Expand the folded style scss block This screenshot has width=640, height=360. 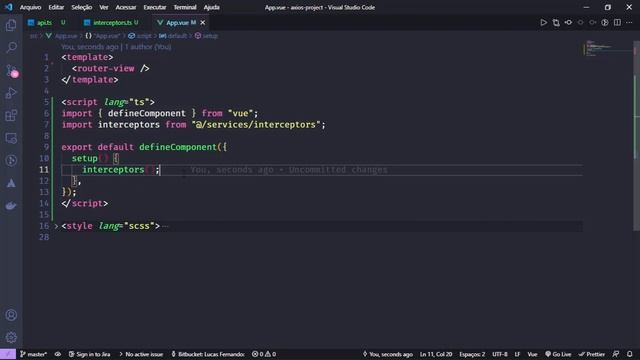tap(56, 226)
